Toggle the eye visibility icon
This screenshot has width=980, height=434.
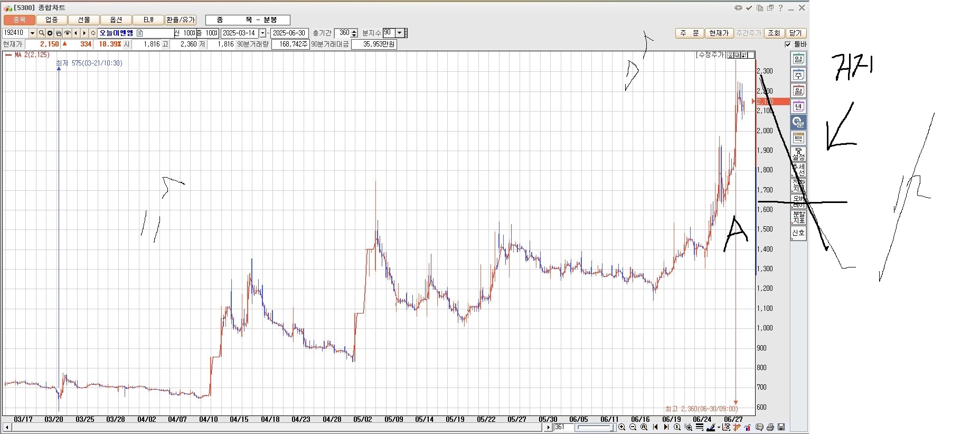coord(67,33)
